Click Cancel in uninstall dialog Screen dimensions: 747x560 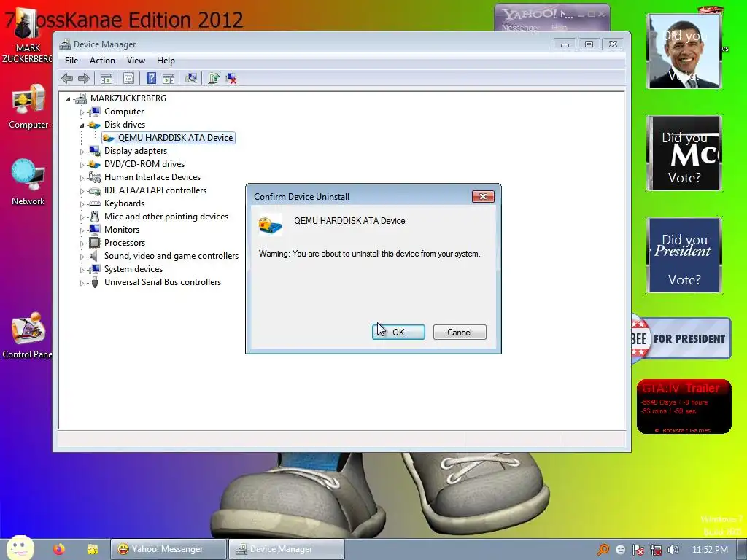coord(460,332)
